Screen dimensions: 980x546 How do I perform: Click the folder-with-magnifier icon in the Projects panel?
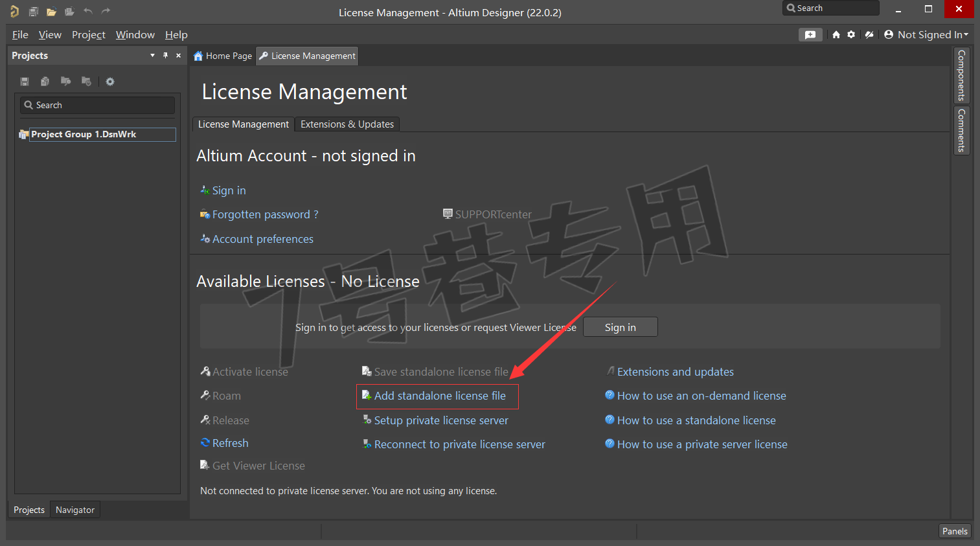(65, 82)
